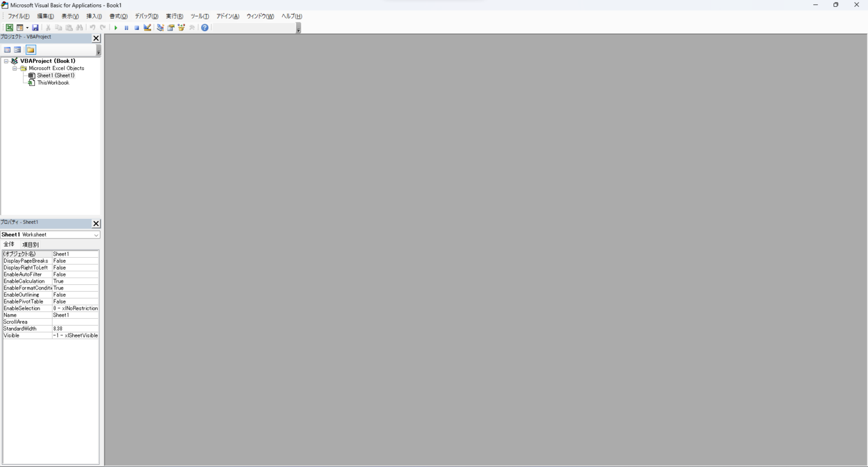Screen dimensions: 868x467
Task: Collapse the Microsoft Excel Objects folder
Action: pyautogui.click(x=15, y=68)
